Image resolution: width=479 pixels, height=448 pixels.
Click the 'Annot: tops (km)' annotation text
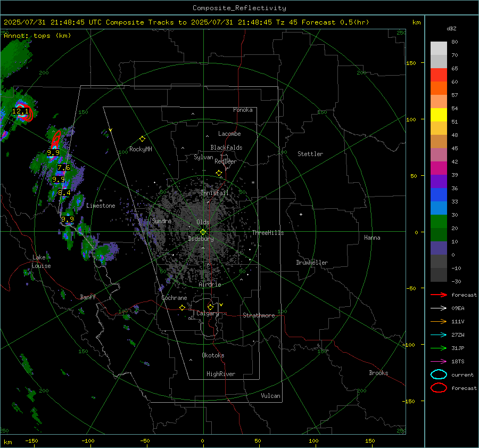37,36
